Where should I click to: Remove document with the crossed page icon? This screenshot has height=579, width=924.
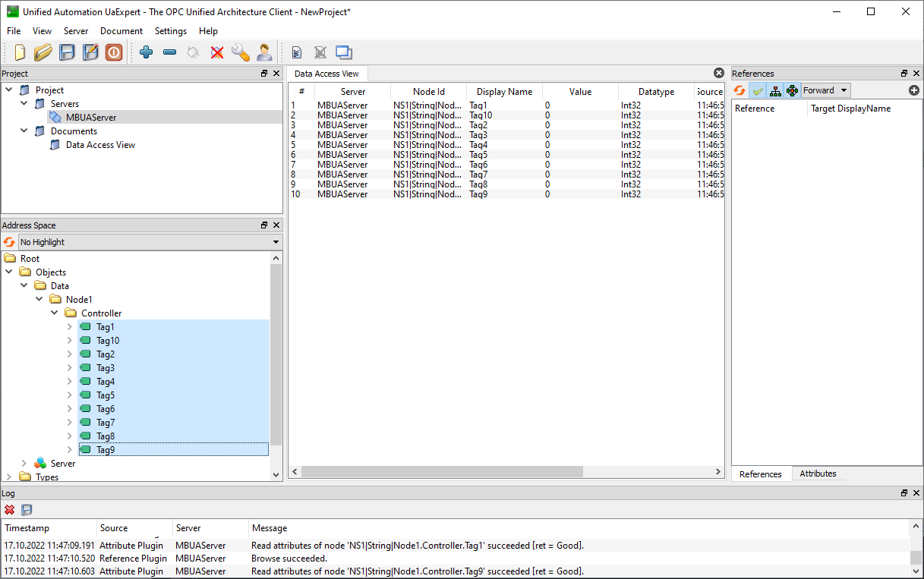(x=320, y=52)
